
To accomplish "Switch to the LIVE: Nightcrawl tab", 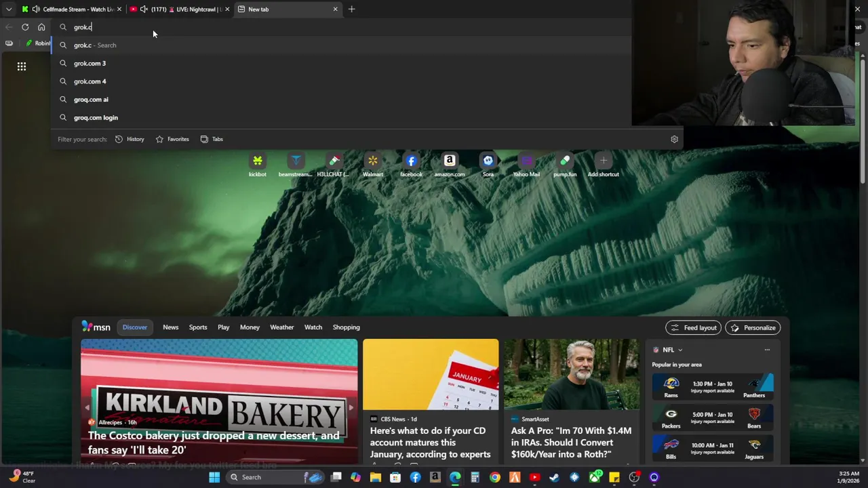I will (x=186, y=9).
